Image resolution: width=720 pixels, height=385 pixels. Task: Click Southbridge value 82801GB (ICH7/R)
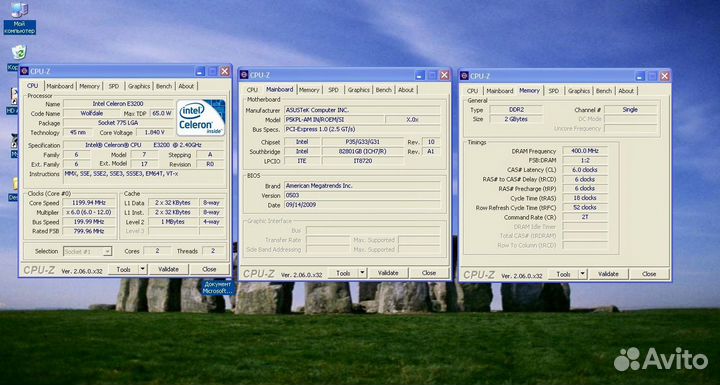pyautogui.click(x=362, y=151)
